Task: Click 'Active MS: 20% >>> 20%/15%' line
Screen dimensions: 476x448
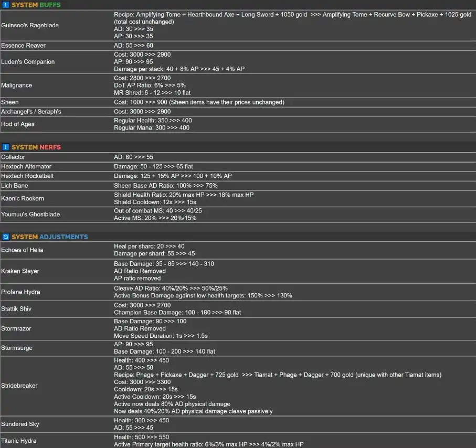Action: pyautogui.click(x=155, y=218)
